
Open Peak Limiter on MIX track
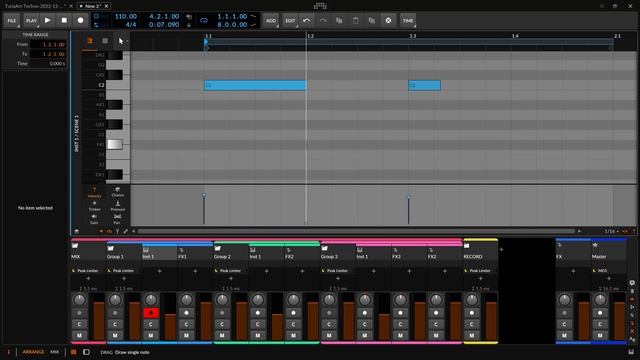[x=88, y=271]
